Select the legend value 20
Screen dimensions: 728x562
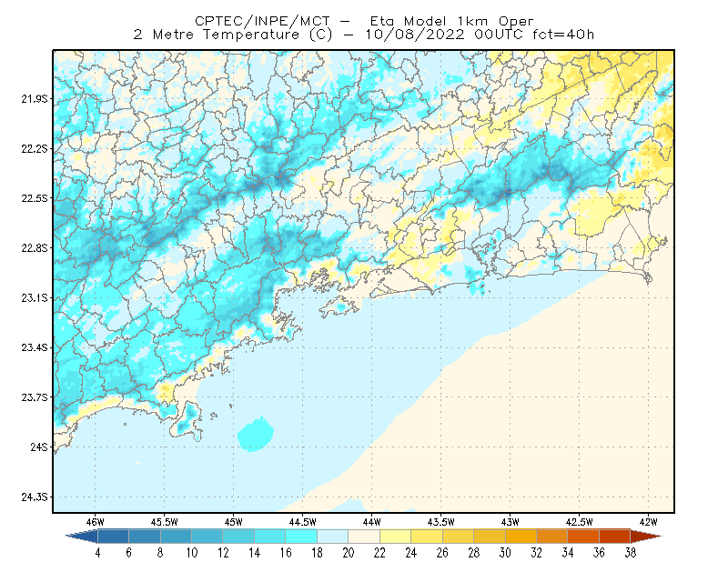coord(349,553)
